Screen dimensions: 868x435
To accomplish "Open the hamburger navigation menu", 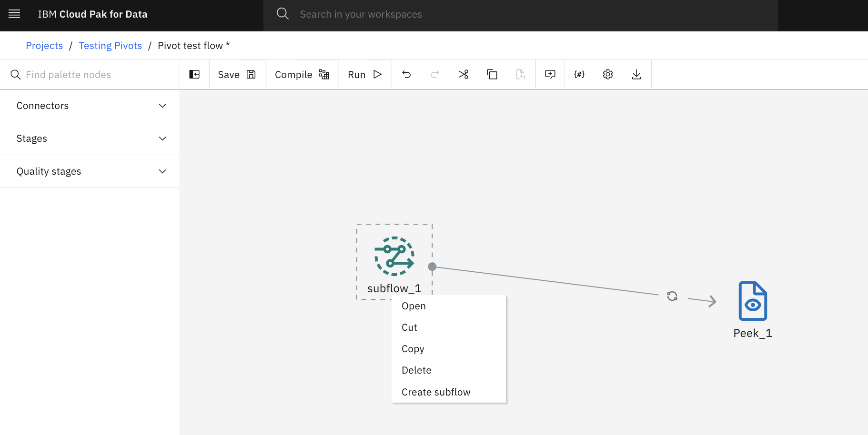I will pyautogui.click(x=14, y=14).
